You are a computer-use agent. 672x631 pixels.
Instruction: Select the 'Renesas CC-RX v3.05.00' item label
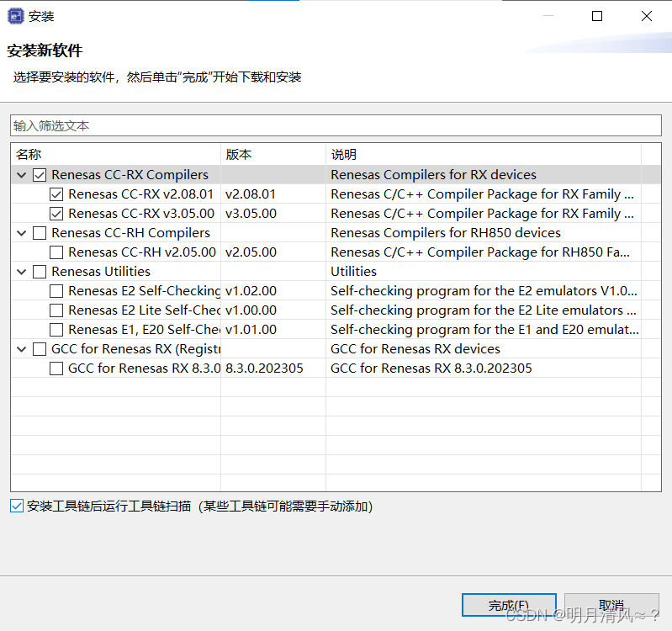click(141, 214)
